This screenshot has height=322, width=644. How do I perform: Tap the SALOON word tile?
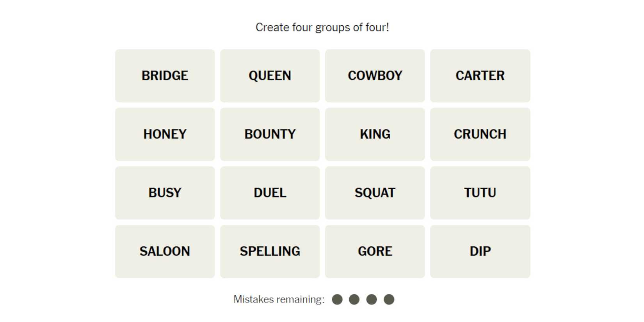(165, 251)
